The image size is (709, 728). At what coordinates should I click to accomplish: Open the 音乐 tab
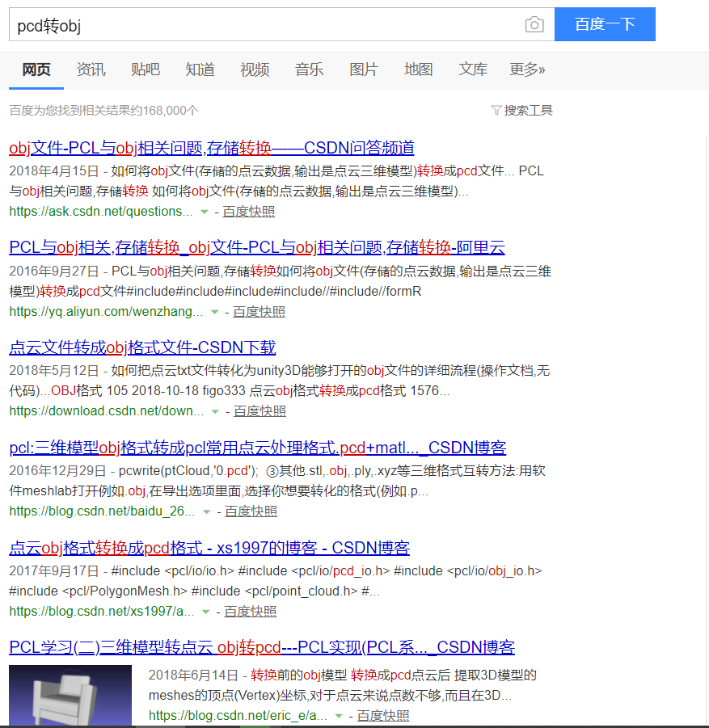pyautogui.click(x=310, y=69)
